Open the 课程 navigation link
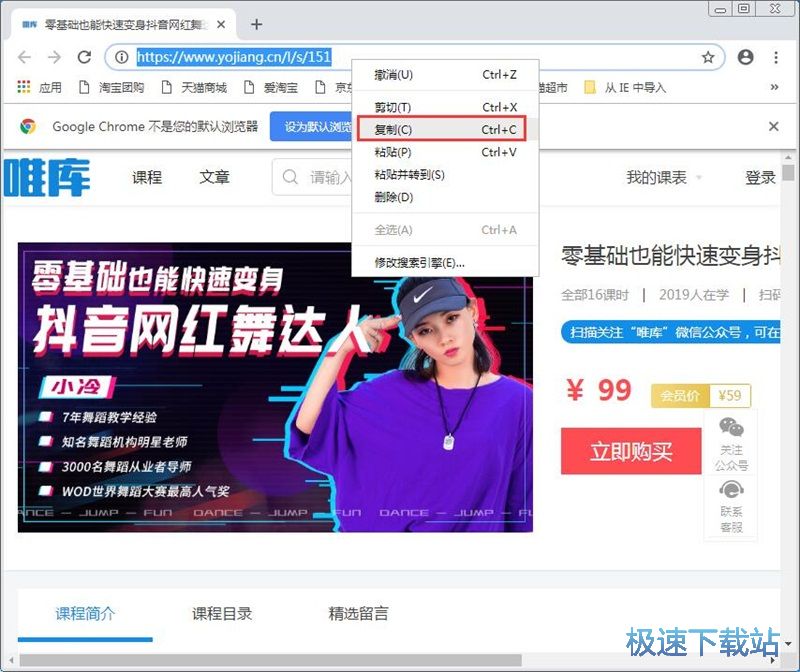The image size is (800, 672). click(x=147, y=178)
